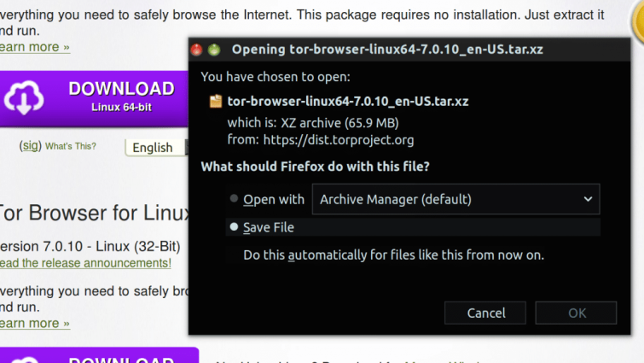Confirm the dialog with OK
644x363 pixels.
(x=577, y=313)
